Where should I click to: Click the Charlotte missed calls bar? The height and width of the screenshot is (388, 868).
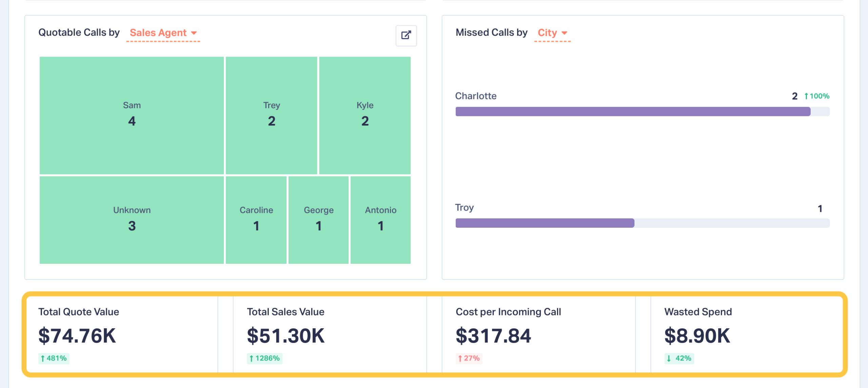tap(633, 111)
